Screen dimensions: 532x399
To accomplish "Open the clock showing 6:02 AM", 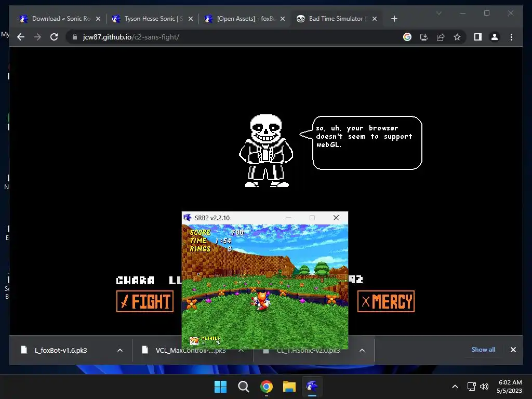I will 510,387.
